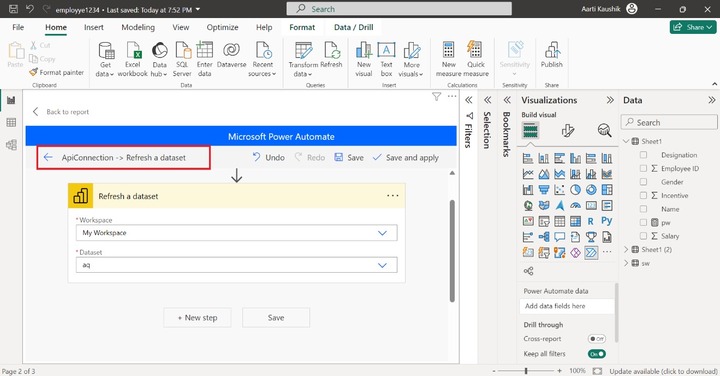This screenshot has width=720, height=376.
Task: Expand the Filters pane
Action: (468, 100)
